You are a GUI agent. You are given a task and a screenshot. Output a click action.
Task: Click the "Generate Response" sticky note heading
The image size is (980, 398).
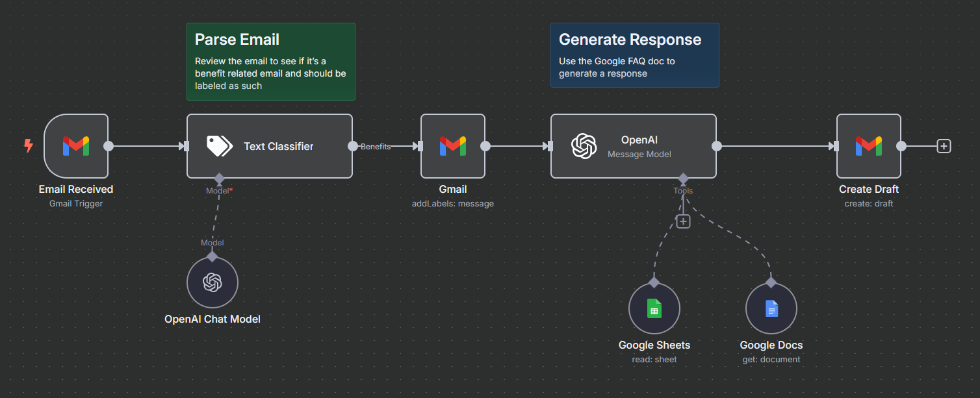pyautogui.click(x=630, y=40)
